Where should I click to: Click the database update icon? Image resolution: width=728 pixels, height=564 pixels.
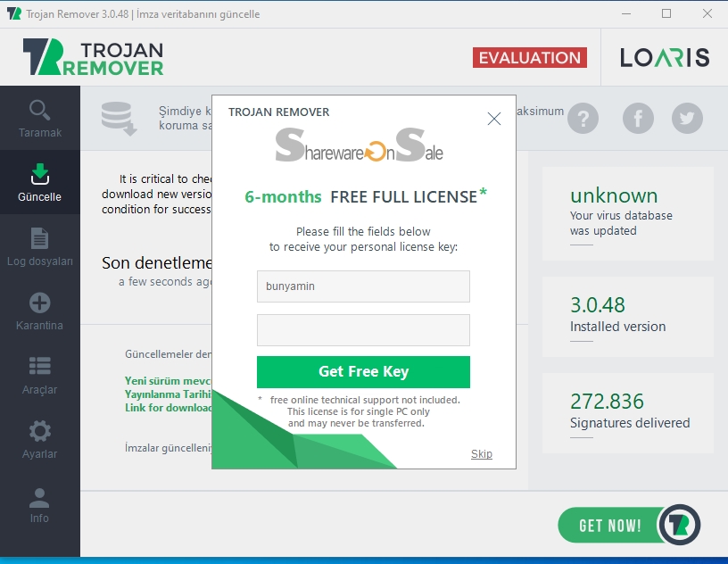pos(119,119)
